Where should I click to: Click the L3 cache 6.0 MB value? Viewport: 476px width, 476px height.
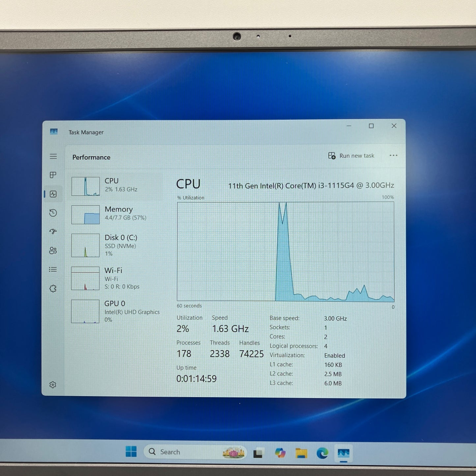click(333, 383)
